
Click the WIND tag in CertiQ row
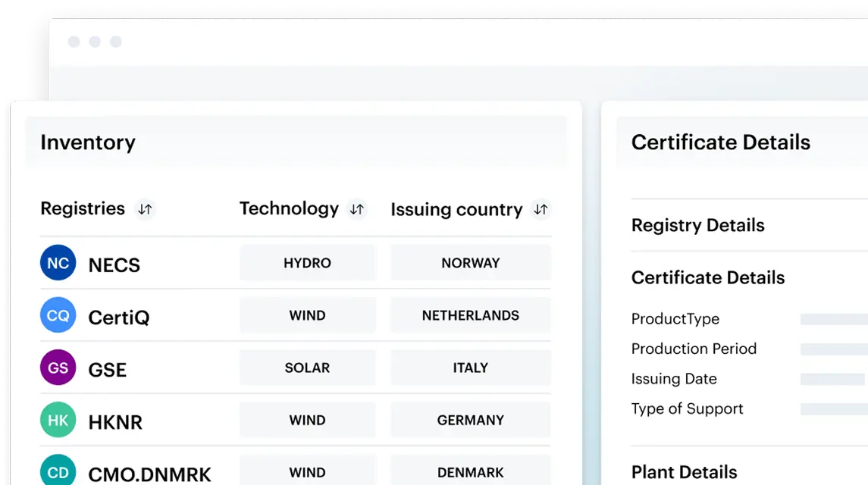307,315
